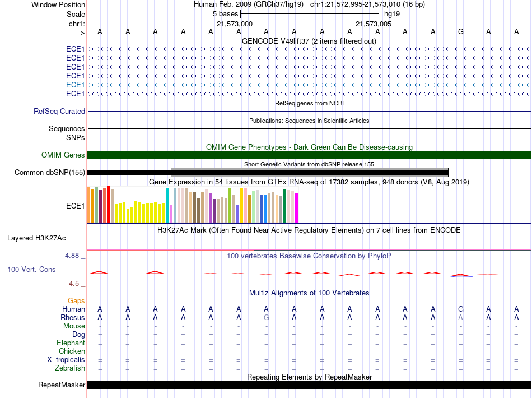Click the X_tropicalis species label
The width and height of the screenshot is (532, 398).
tap(66, 360)
